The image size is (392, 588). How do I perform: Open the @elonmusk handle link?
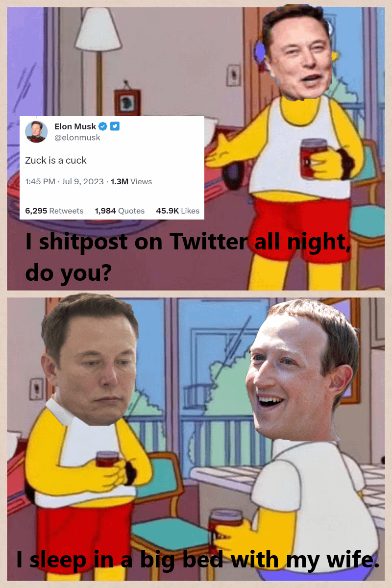point(77,138)
